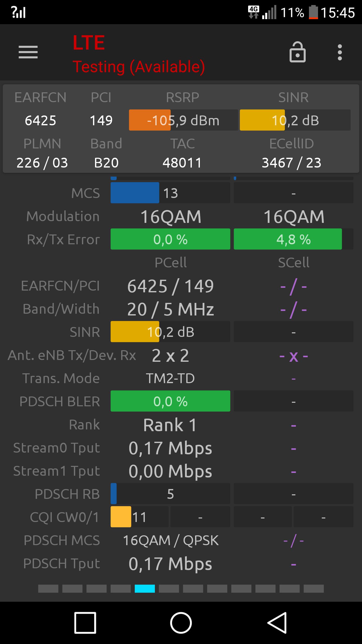Select the highlighted cyan page indicator
362x644 pixels.
(145, 589)
